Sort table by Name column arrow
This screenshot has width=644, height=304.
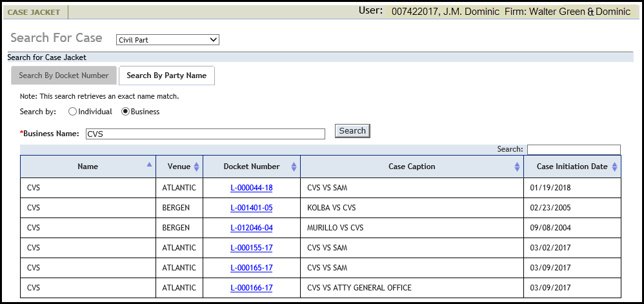pyautogui.click(x=150, y=165)
